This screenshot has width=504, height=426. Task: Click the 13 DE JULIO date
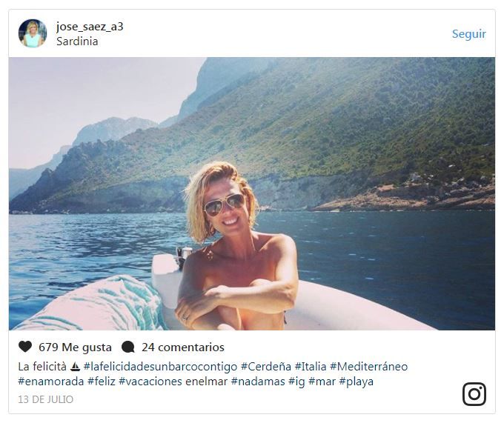(46, 399)
